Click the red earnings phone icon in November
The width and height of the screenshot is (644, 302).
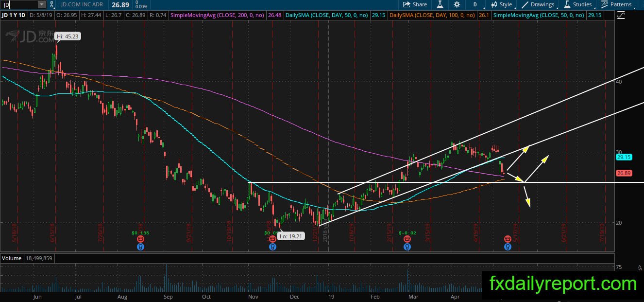[272, 239]
